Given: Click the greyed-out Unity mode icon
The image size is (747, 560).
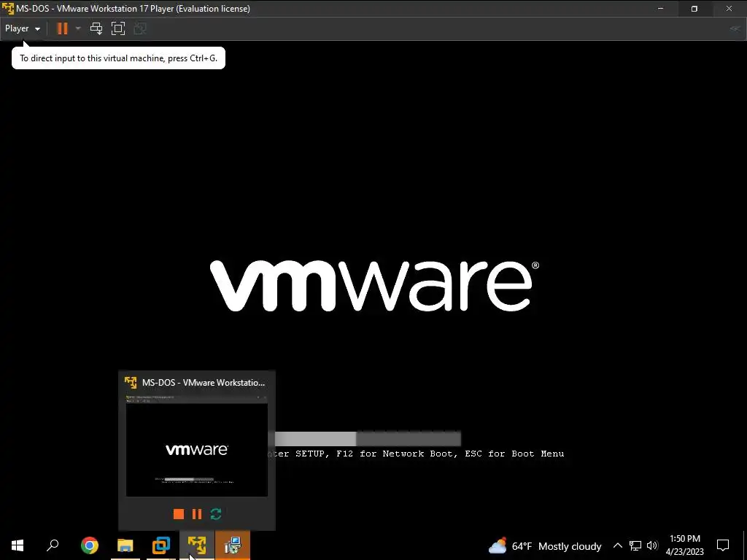Looking at the screenshot, I should pos(140,28).
